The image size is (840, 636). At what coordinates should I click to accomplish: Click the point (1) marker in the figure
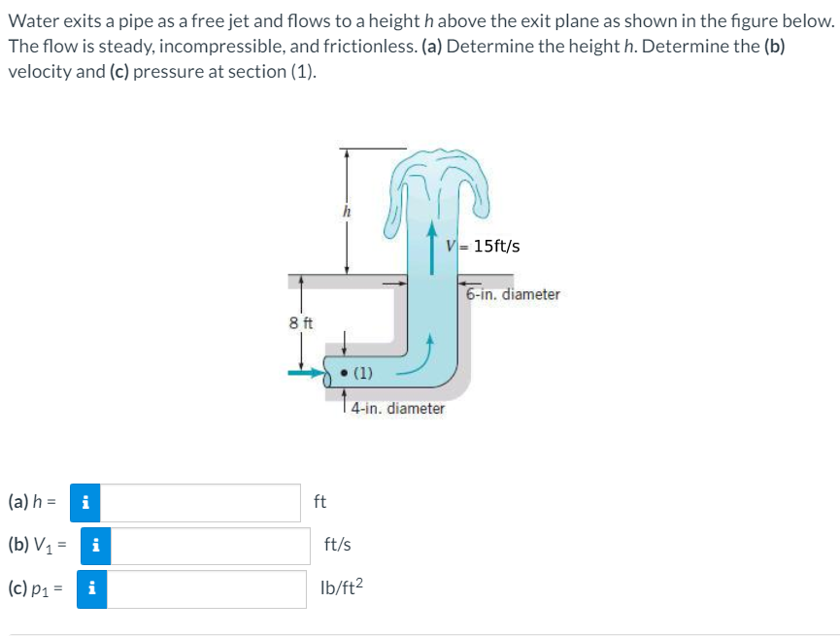click(345, 371)
